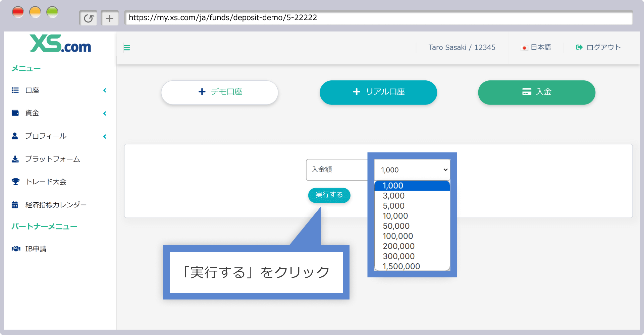Click the yellow window minimize button

(35, 12)
